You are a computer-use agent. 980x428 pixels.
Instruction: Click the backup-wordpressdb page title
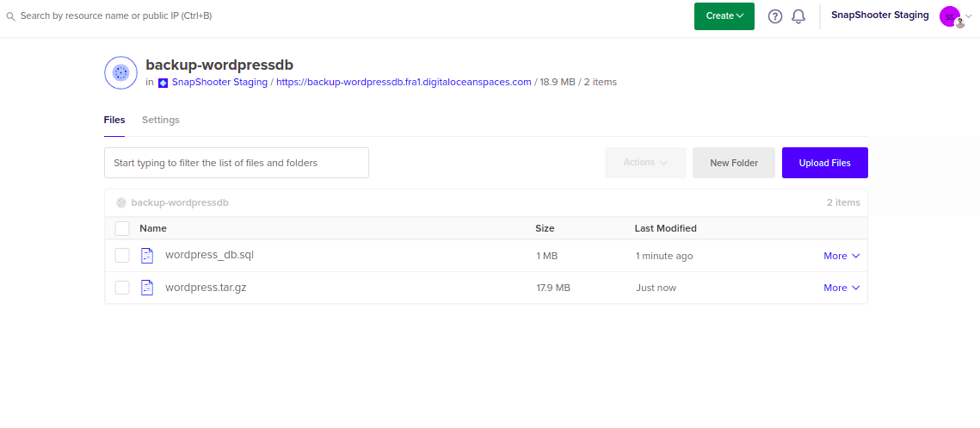(x=219, y=65)
